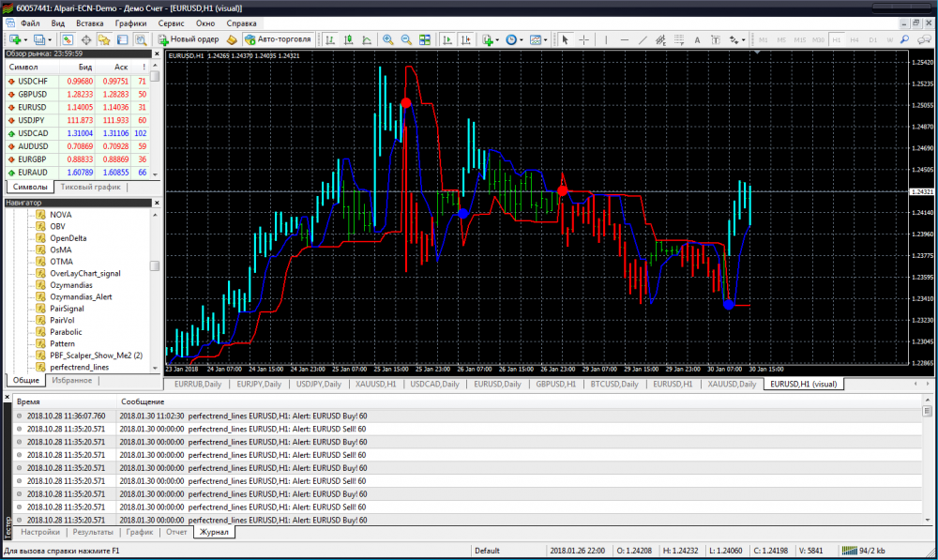Open a new chart with the toolbar icon
Viewport: 938px width, 560px height.
coord(15,39)
